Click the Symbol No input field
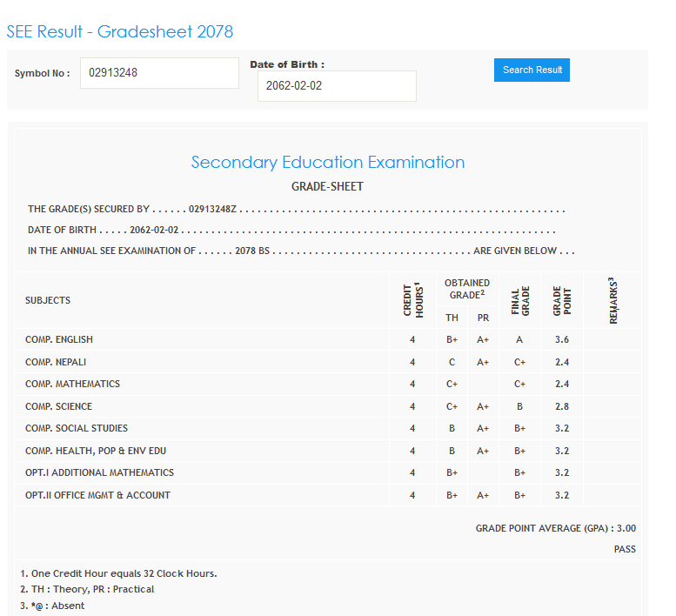This screenshot has width=676, height=616. tap(159, 73)
